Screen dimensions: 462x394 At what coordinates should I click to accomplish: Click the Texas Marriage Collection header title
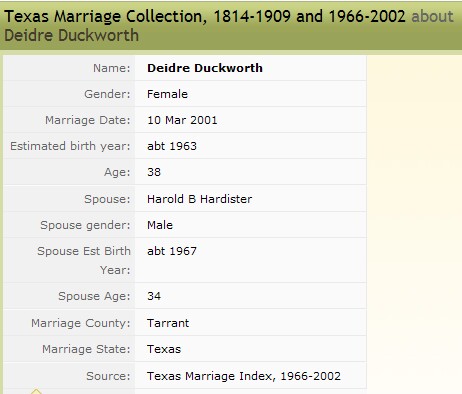pos(205,16)
